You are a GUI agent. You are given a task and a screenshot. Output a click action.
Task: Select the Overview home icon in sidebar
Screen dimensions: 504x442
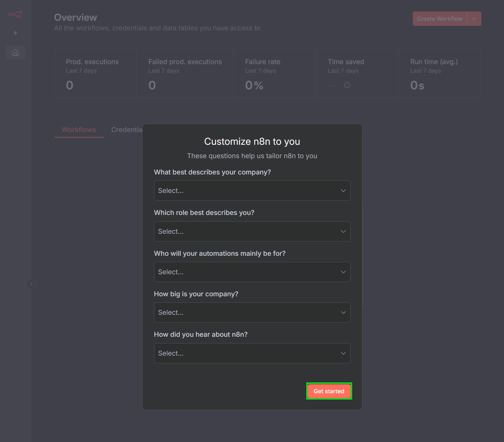(x=15, y=53)
